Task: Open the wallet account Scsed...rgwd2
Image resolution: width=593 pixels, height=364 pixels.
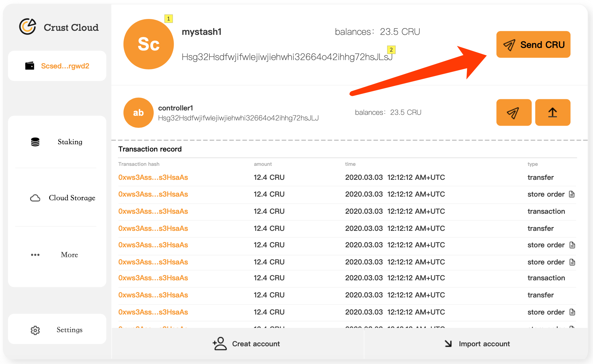Action: (57, 66)
